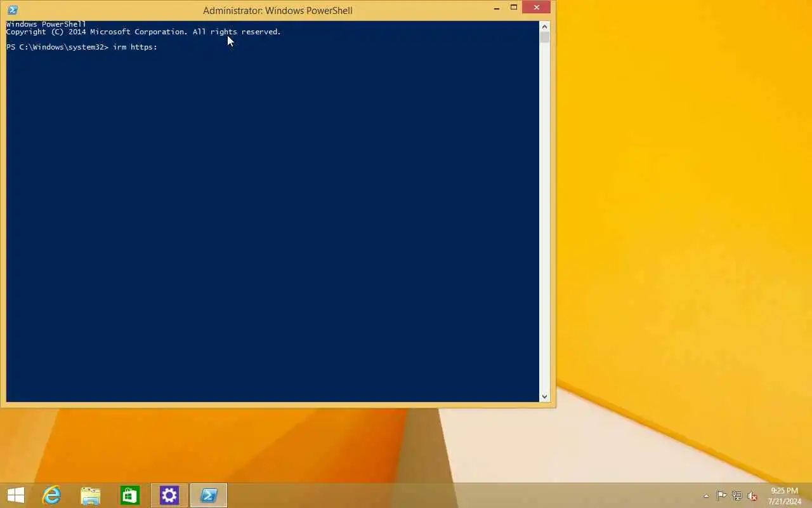Click the scrollbar thumb in PowerShell window
This screenshot has height=508, width=812.
pyautogui.click(x=544, y=37)
